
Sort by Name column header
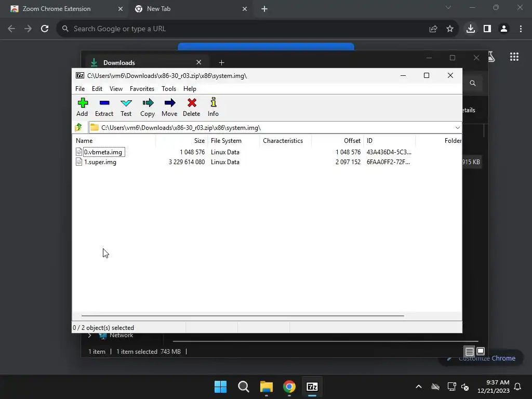click(x=114, y=140)
